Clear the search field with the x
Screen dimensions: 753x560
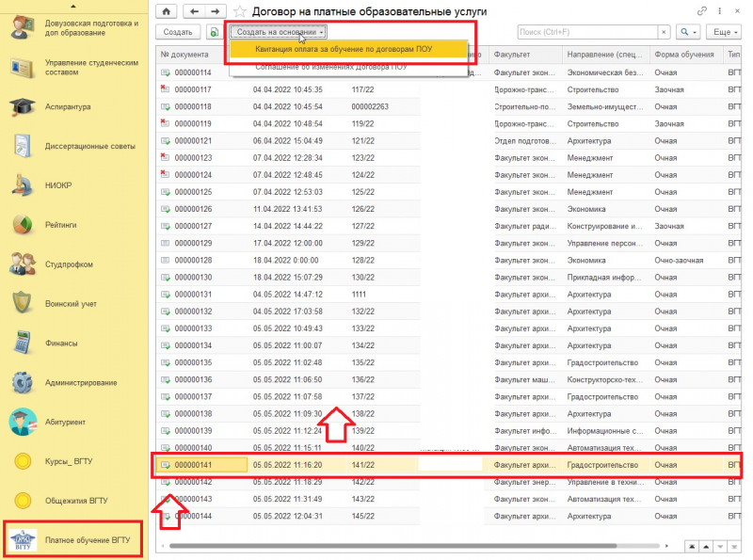pos(664,32)
